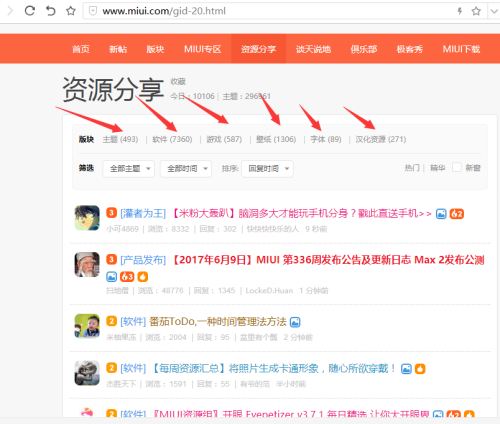
Task: Click the [产品发布] category tag
Action: click(x=143, y=260)
